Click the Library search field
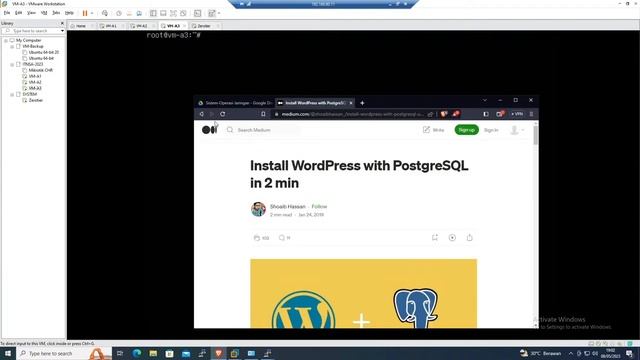The width and height of the screenshot is (640, 360). [x=31, y=31]
